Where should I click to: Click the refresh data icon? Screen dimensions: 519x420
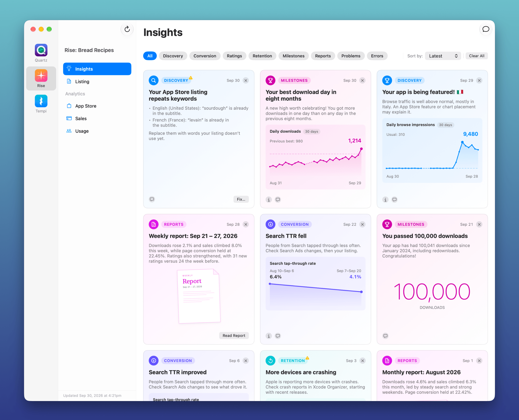tap(127, 29)
